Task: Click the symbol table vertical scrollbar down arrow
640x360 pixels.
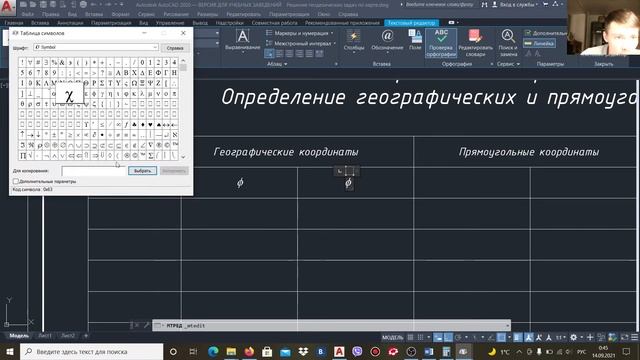Action: (183, 157)
